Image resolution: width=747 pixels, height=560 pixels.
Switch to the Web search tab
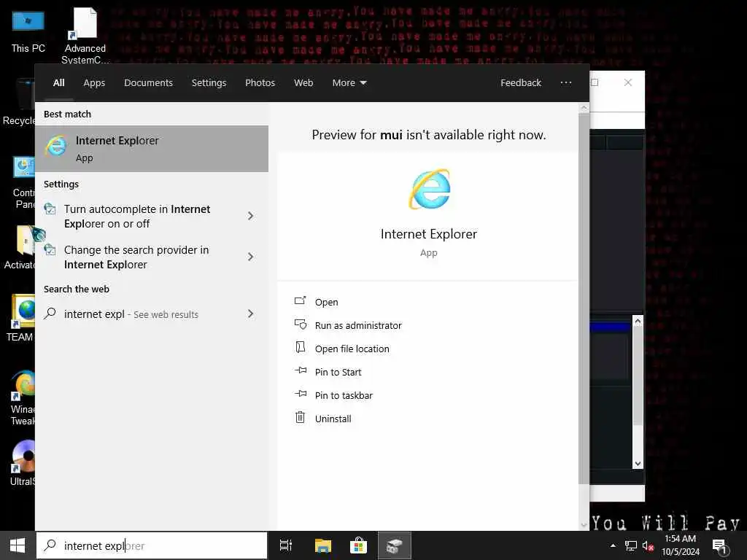pos(303,83)
